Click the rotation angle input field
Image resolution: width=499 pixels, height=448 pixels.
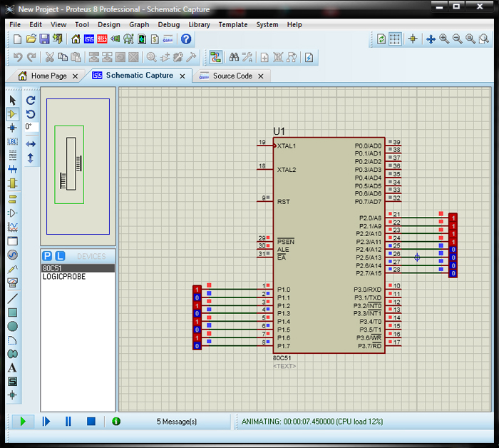pyautogui.click(x=32, y=127)
